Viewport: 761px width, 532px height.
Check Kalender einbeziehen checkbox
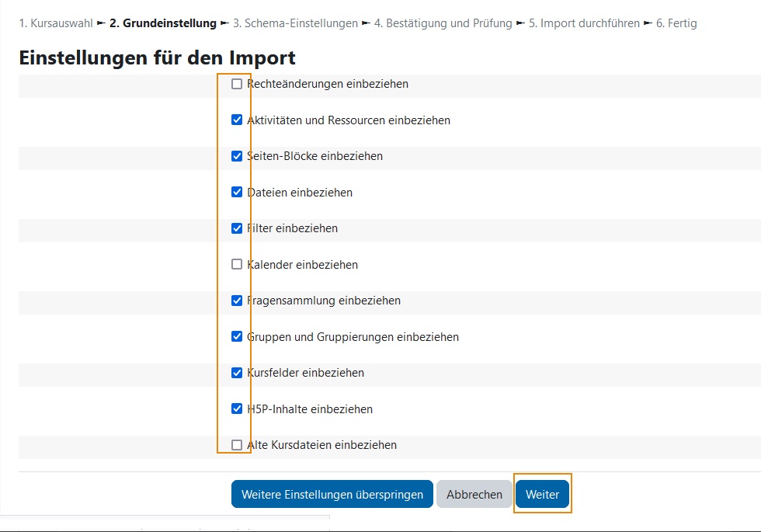(x=237, y=265)
